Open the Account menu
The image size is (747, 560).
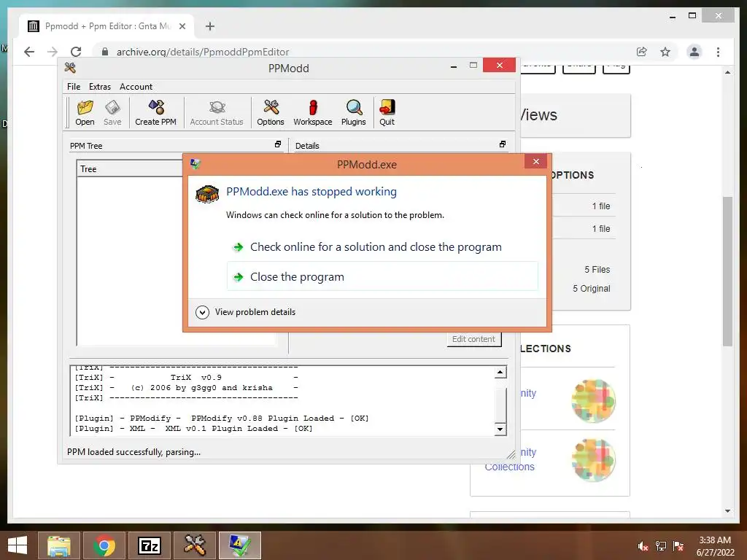pyautogui.click(x=136, y=87)
